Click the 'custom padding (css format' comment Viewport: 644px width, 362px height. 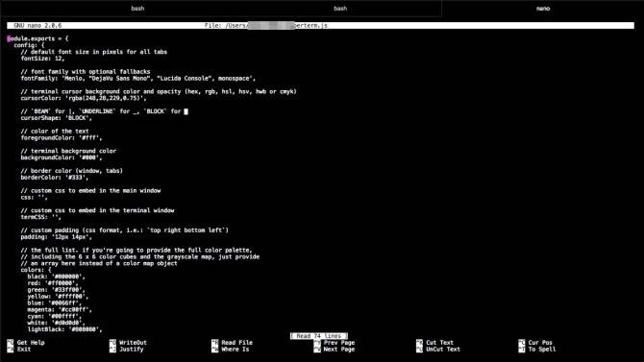pos(124,230)
